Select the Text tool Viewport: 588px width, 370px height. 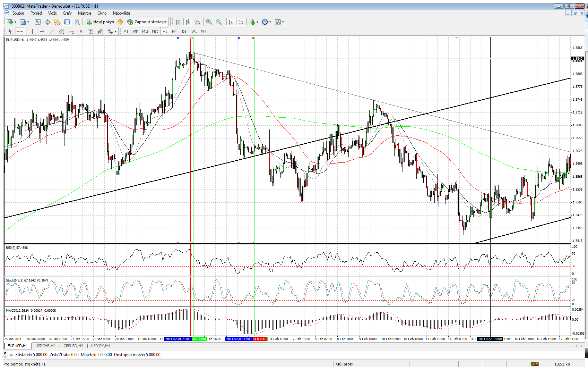pyautogui.click(x=81, y=31)
